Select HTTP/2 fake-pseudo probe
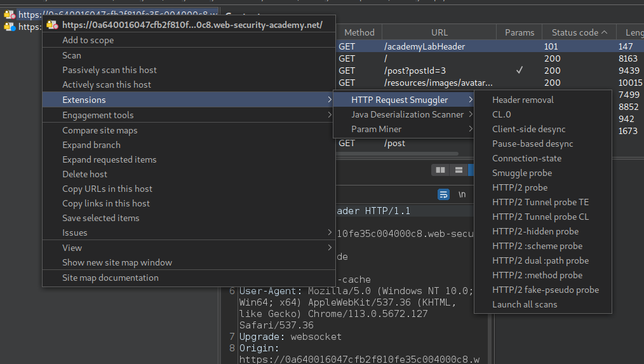Screen dimensions: 644x364 click(x=543, y=290)
